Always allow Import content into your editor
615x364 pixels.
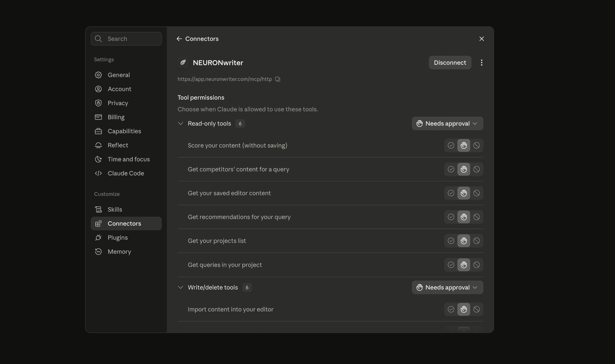451,309
